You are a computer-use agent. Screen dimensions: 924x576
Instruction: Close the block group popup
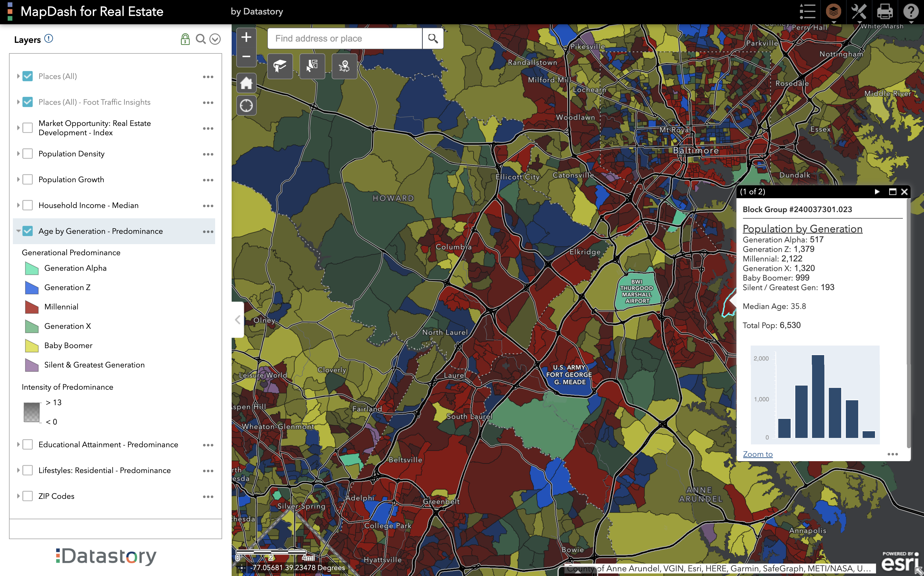click(x=904, y=192)
